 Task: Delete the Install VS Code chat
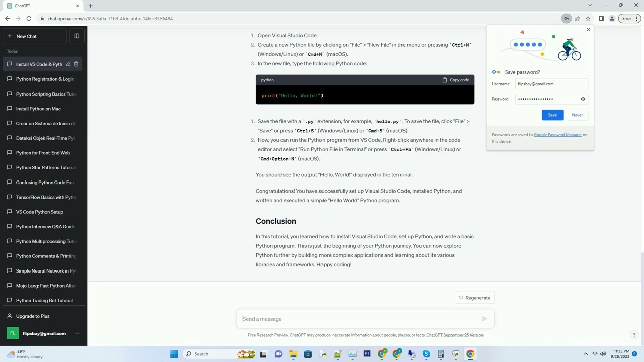point(76,64)
